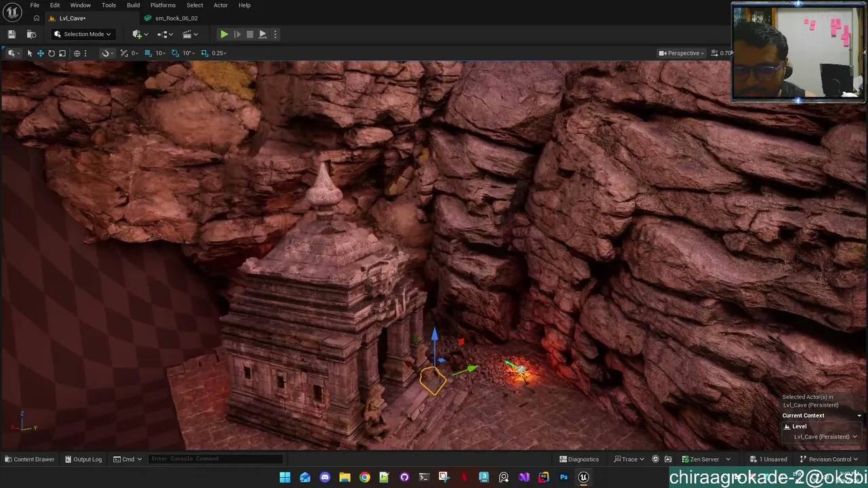Screen dimensions: 868x488
Task: Open the Revision Control menu
Action: point(828,460)
